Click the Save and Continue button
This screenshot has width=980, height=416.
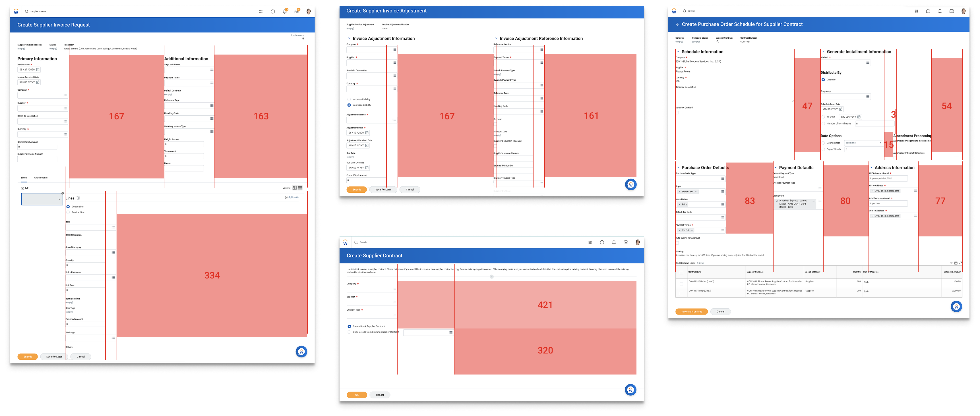coord(692,311)
